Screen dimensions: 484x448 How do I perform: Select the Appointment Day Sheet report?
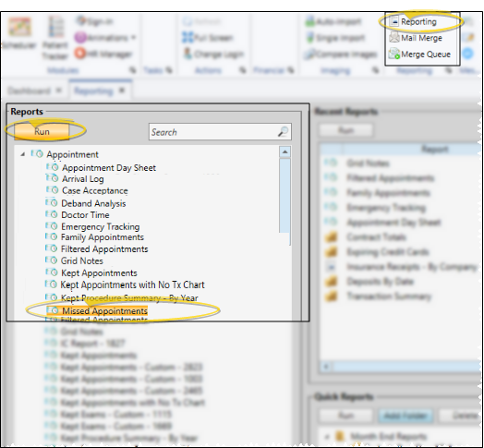(109, 167)
